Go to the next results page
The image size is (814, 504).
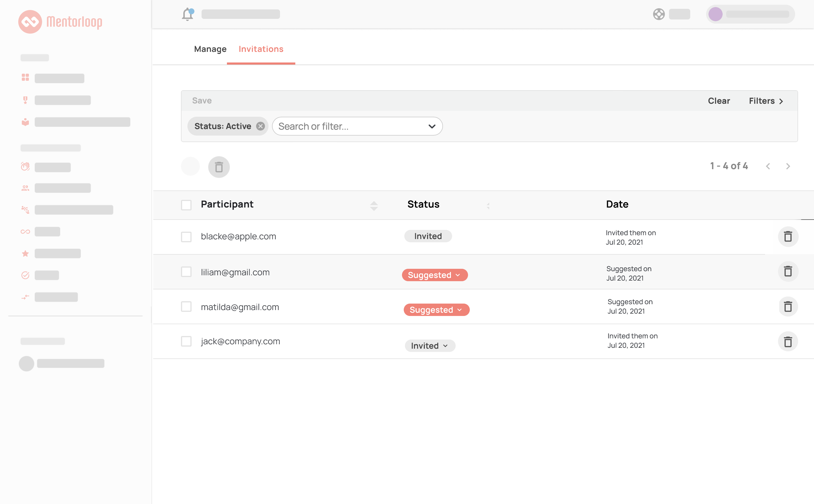788,166
